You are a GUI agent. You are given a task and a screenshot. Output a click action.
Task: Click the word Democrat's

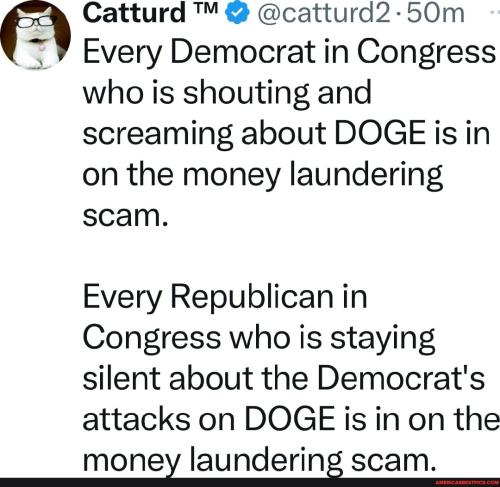pyautogui.click(x=401, y=378)
